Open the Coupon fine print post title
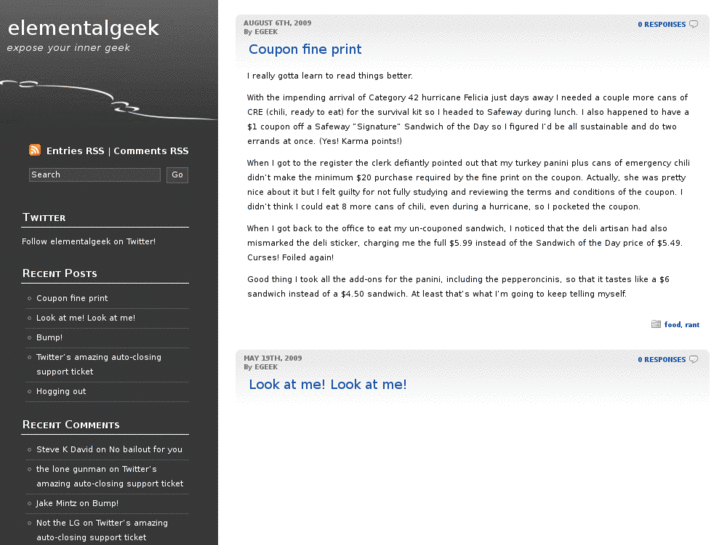 pos(305,49)
